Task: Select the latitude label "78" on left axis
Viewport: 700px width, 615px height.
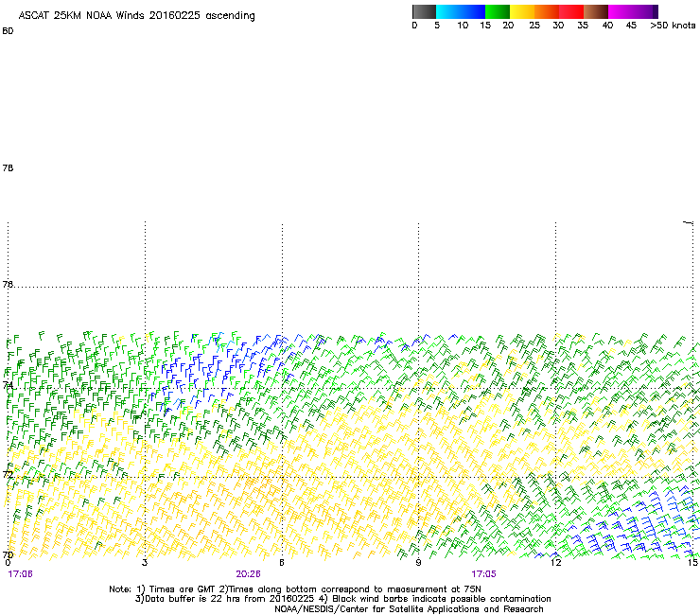Action: click(8, 167)
